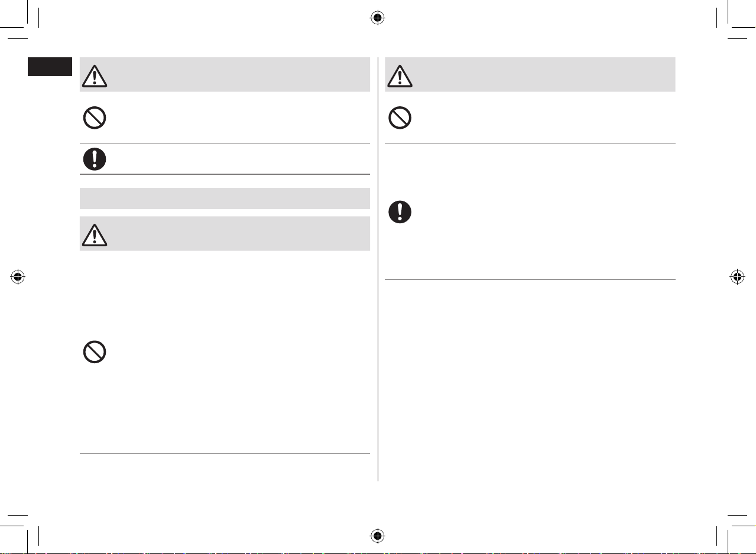
Task: Click the registration crosshair on the right margin
Action: 736,277
